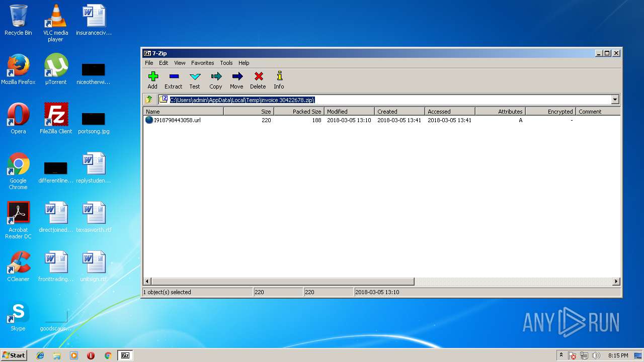This screenshot has height=362, width=644.
Task: Click the 8:15 PM taskbar clock
Action: pos(618,355)
